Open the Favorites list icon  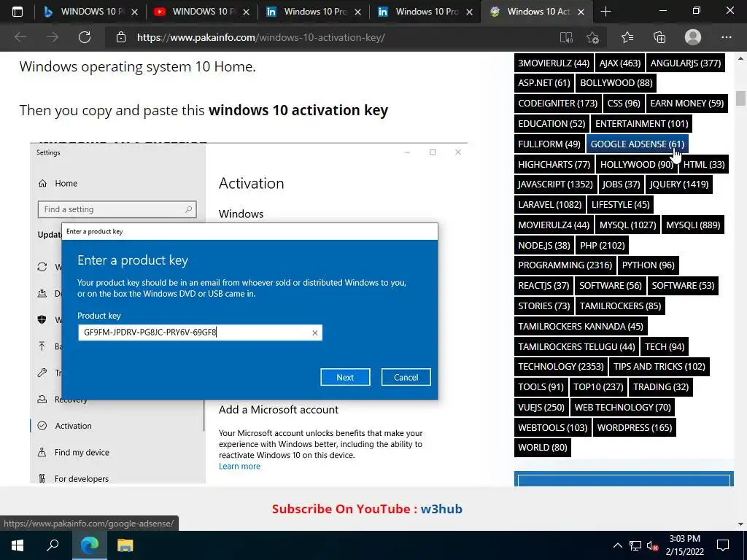pos(627,37)
